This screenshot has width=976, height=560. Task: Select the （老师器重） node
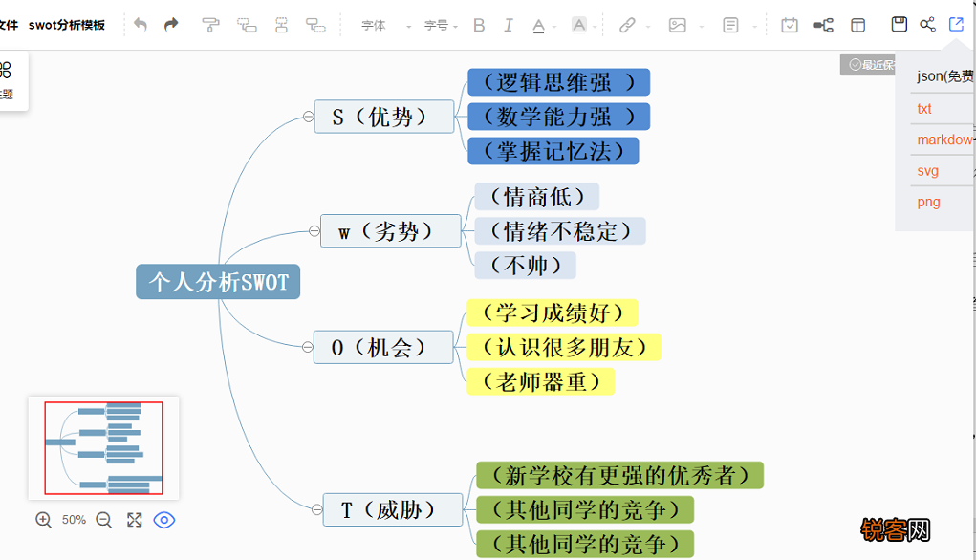click(x=541, y=380)
